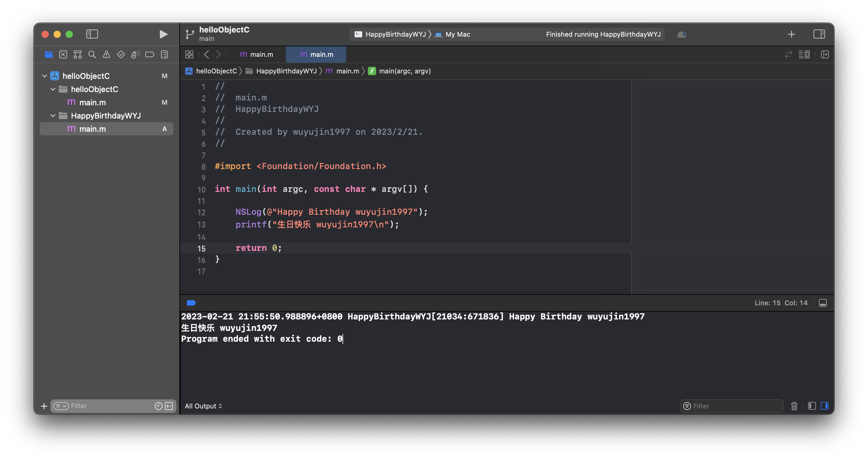Toggle the variables view pane
Image resolution: width=868 pixels, height=459 pixels.
pos(812,406)
